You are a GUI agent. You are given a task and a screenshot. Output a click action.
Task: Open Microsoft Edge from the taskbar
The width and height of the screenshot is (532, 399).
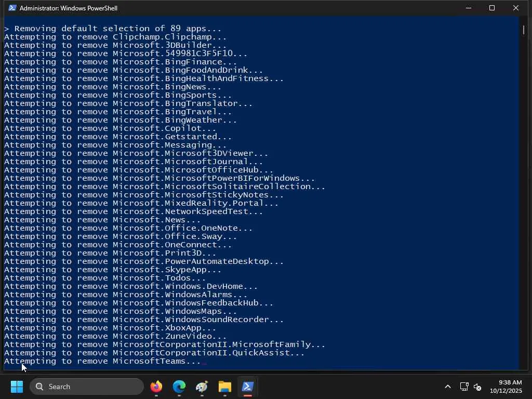[179, 387]
